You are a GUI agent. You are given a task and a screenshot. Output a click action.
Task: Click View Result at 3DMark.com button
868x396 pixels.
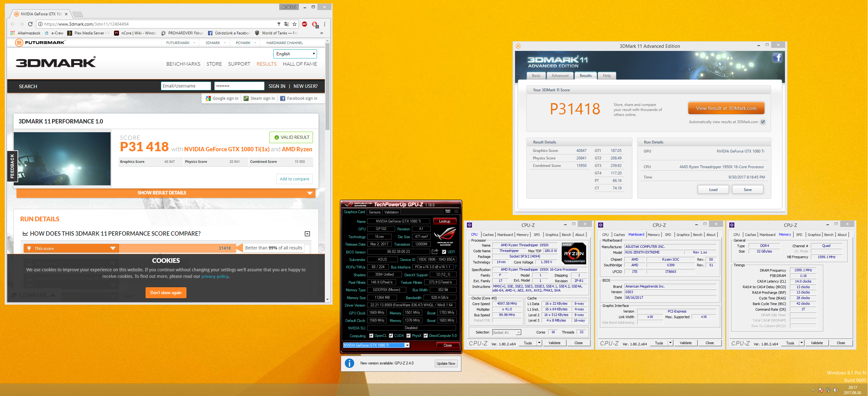(726, 108)
